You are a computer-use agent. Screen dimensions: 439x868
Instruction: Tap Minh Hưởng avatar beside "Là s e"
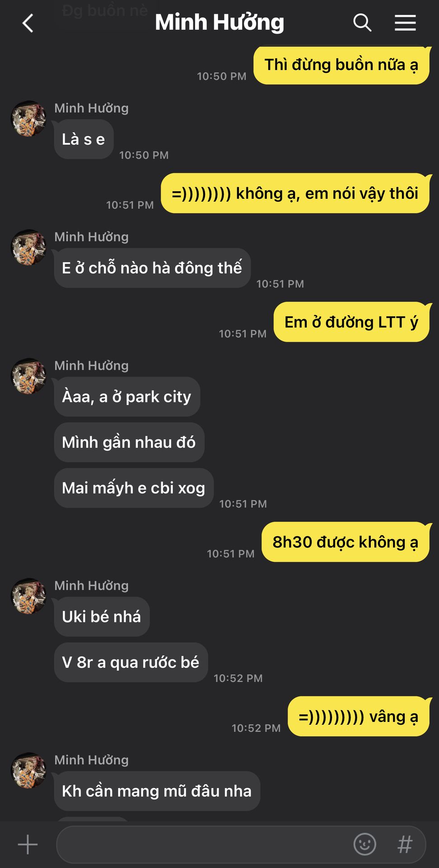click(28, 118)
